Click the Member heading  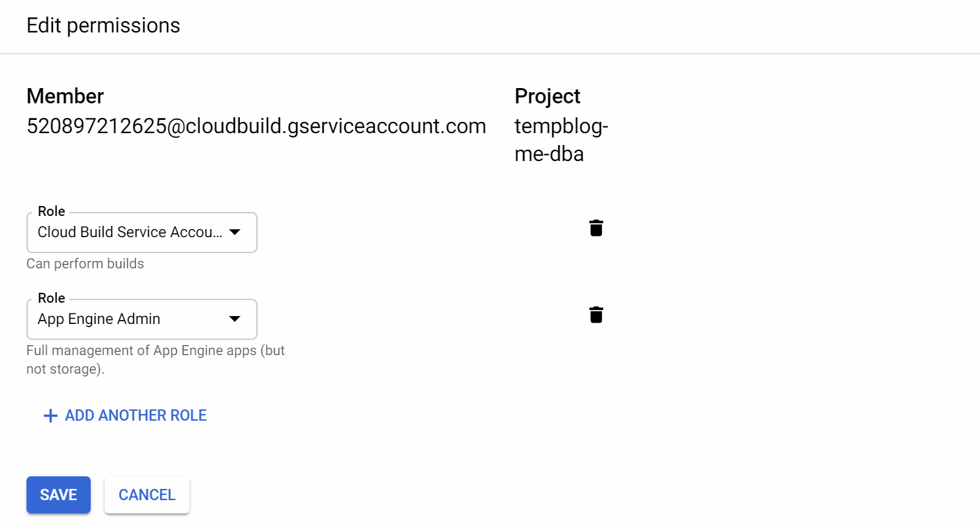65,96
